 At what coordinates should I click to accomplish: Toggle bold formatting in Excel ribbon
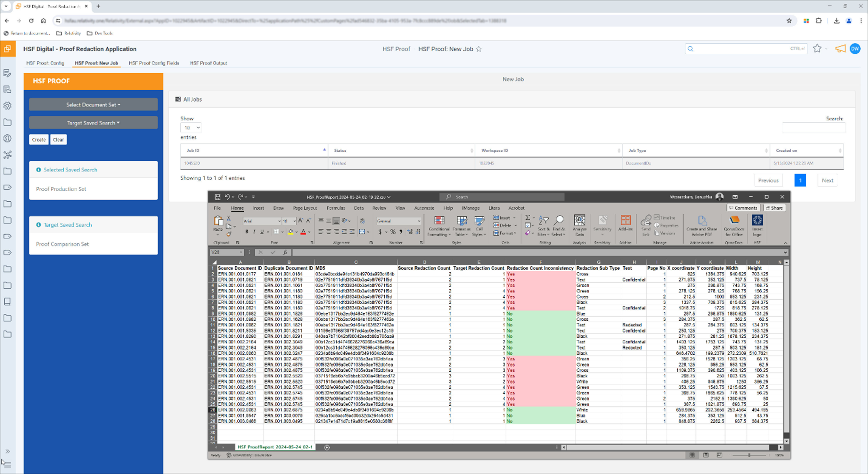[x=247, y=232]
